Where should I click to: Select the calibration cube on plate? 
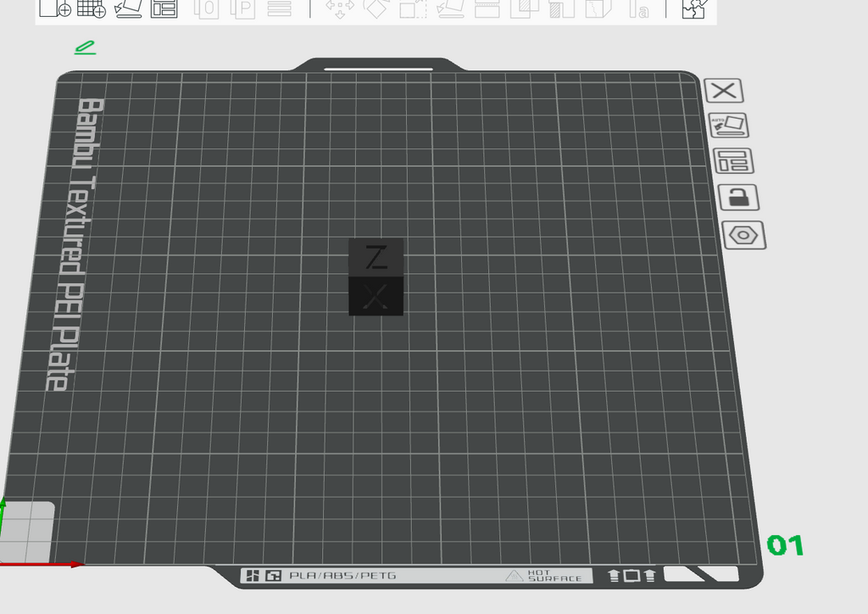tap(376, 276)
